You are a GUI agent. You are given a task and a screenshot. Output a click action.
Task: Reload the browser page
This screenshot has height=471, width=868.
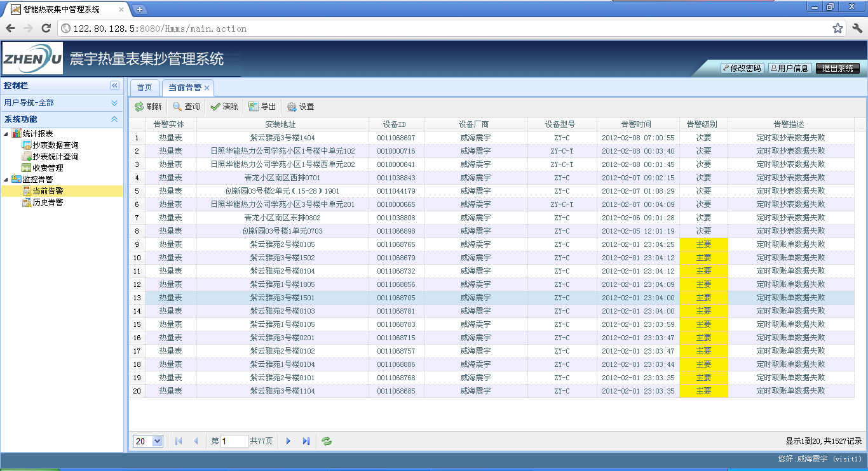coord(46,28)
